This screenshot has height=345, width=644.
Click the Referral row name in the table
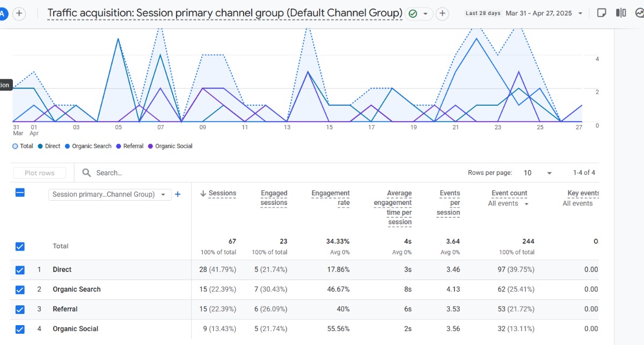(x=65, y=309)
